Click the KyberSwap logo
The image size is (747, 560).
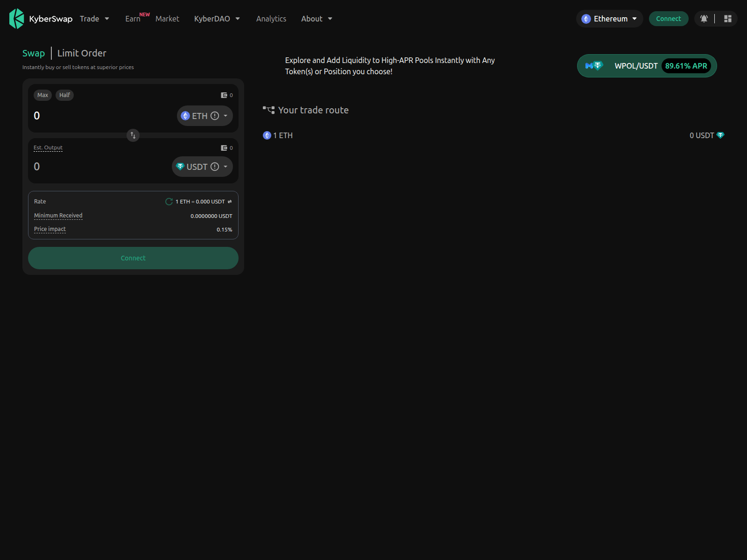(x=41, y=19)
